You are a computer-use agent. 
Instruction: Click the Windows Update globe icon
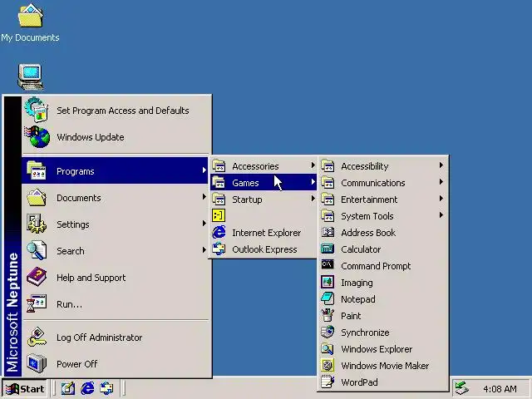pyautogui.click(x=37, y=136)
